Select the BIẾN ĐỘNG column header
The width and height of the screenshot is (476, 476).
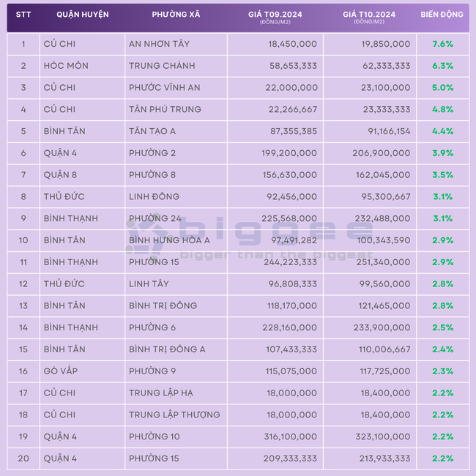coord(442,14)
